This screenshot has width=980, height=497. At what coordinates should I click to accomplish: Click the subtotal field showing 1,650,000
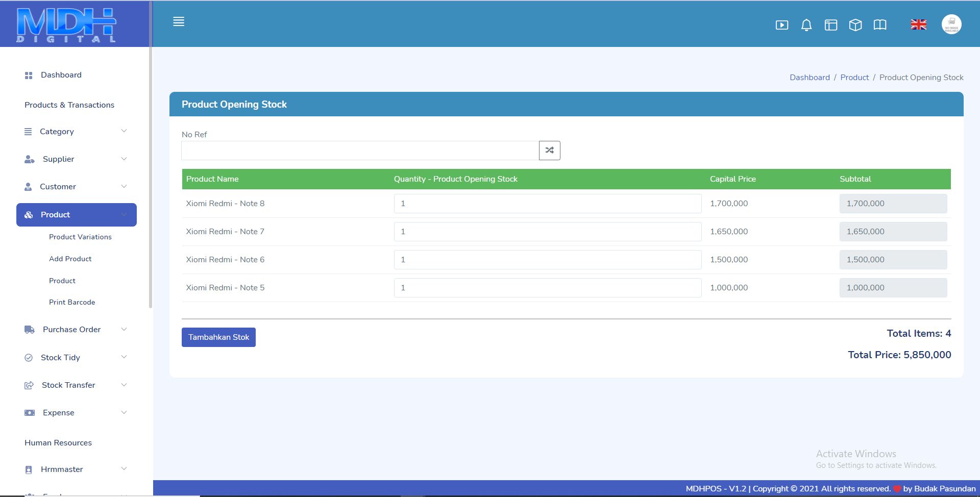click(x=893, y=232)
